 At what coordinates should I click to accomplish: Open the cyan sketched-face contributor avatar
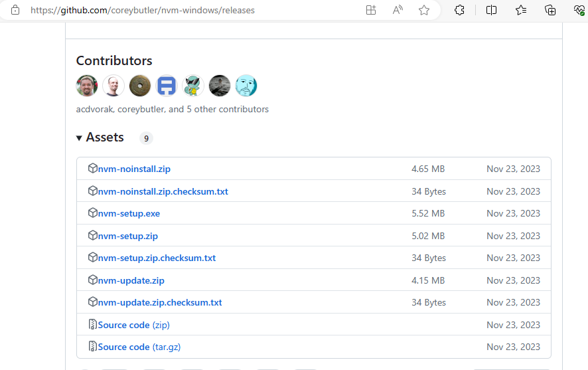point(246,86)
